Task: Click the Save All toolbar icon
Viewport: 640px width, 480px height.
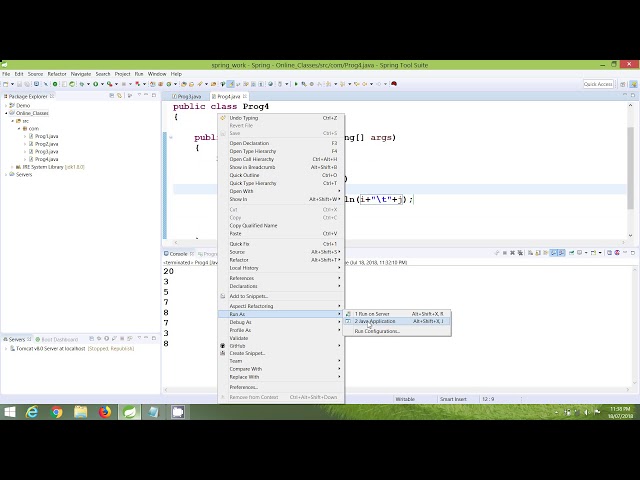Action: (x=26, y=84)
